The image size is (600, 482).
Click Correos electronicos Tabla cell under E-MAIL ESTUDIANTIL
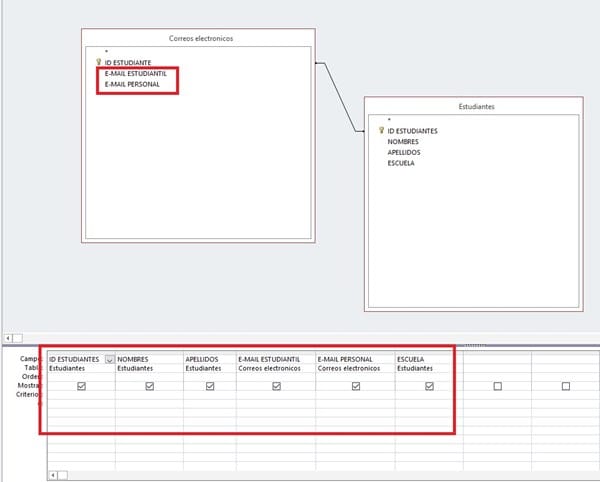pos(276,368)
